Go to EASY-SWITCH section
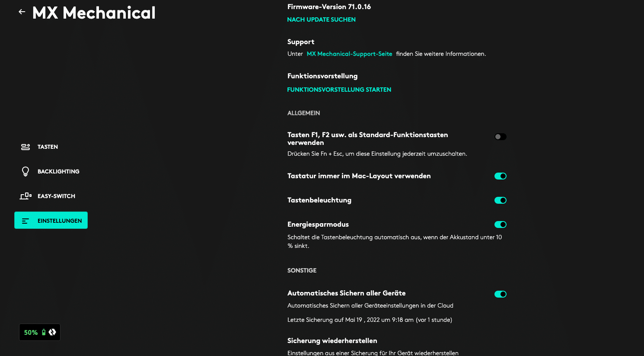This screenshot has width=644, height=356. (56, 196)
